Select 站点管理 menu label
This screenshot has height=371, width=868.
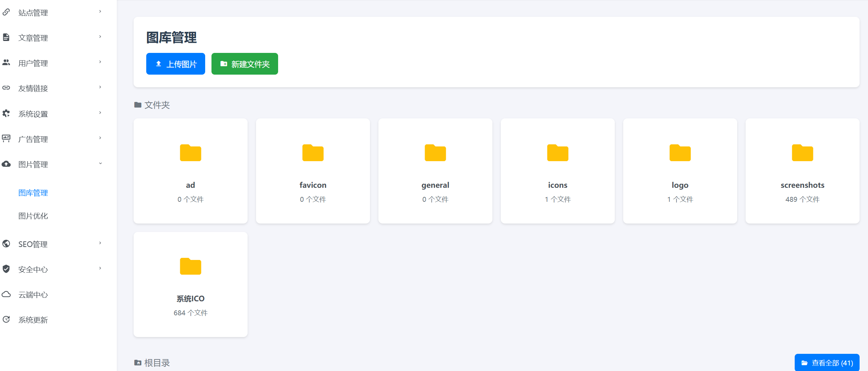point(33,13)
